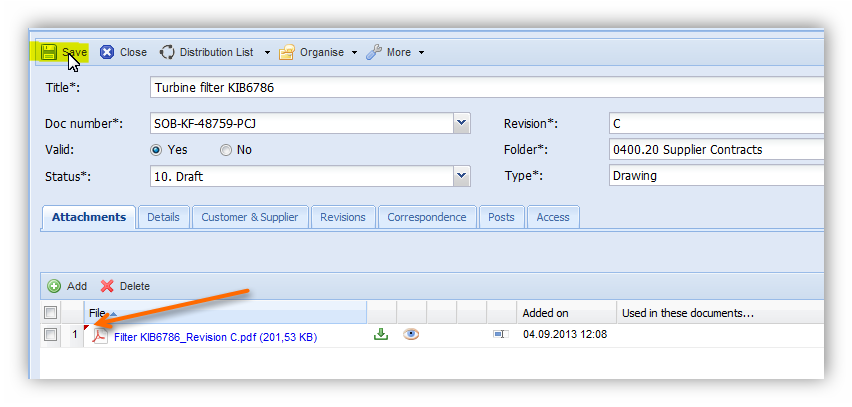852x407 pixels.
Task: Expand the Doc number dropdown arrow
Action: click(x=461, y=123)
